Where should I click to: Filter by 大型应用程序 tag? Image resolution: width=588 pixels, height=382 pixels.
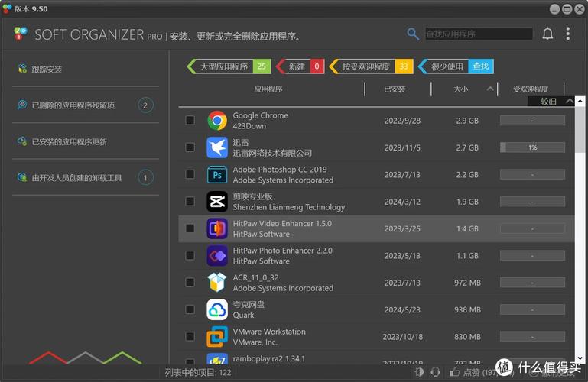229,66
